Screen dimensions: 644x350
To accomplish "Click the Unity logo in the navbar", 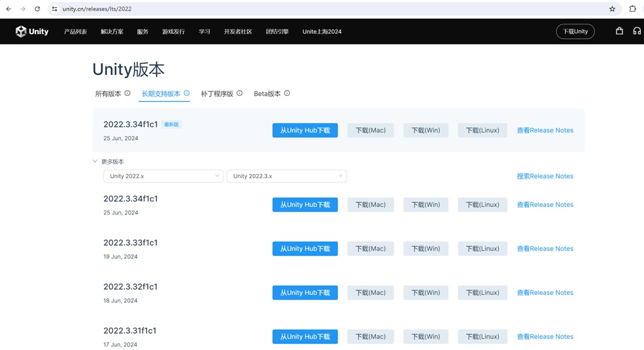I will [x=32, y=32].
